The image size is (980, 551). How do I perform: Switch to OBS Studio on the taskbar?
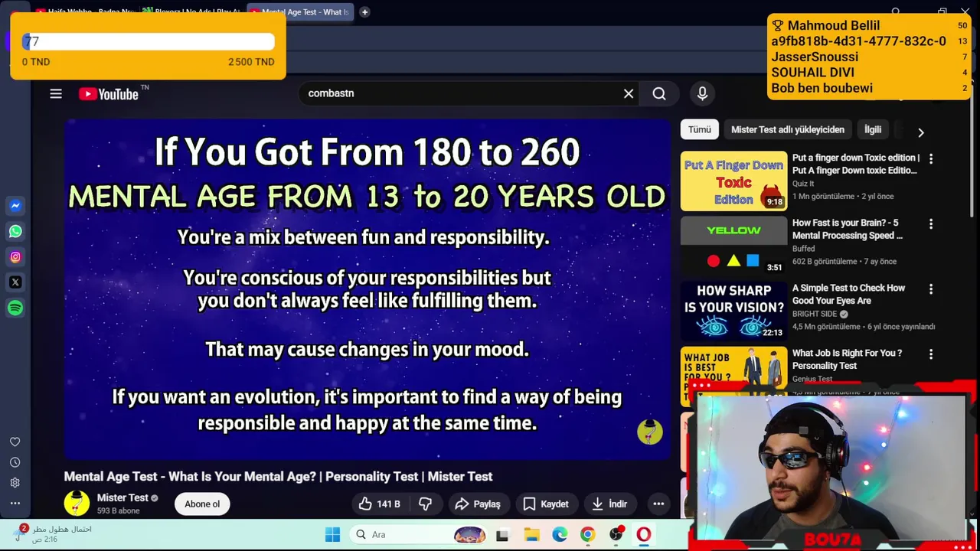(x=616, y=534)
